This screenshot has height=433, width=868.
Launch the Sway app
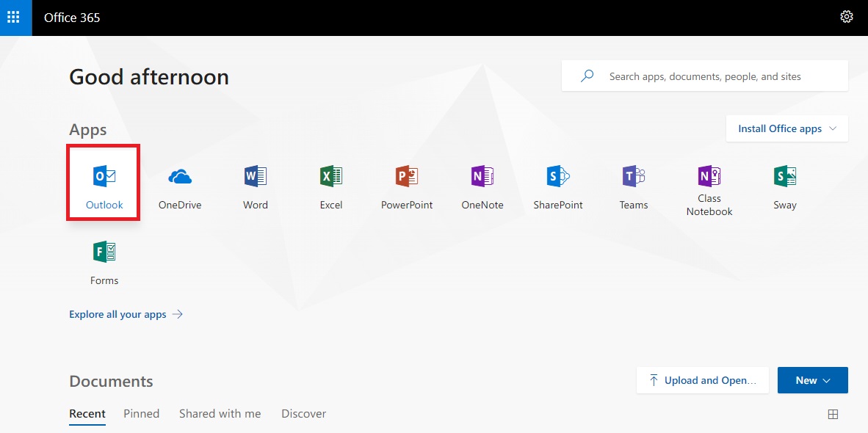[785, 187]
